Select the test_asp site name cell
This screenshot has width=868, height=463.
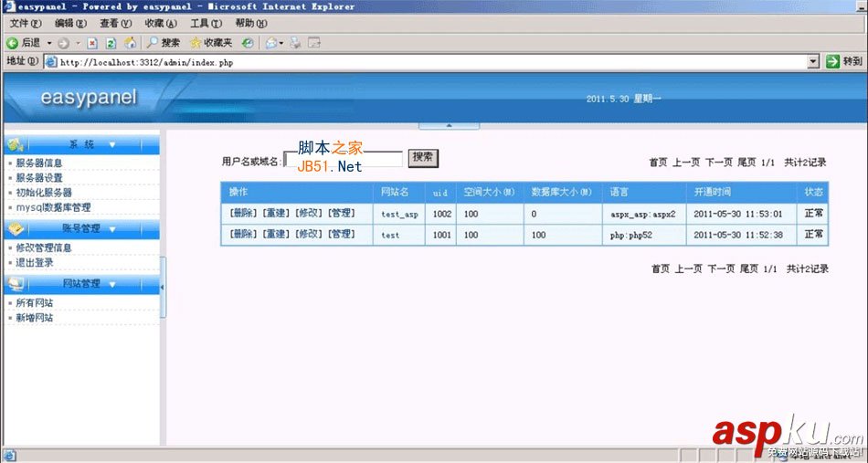click(x=399, y=214)
